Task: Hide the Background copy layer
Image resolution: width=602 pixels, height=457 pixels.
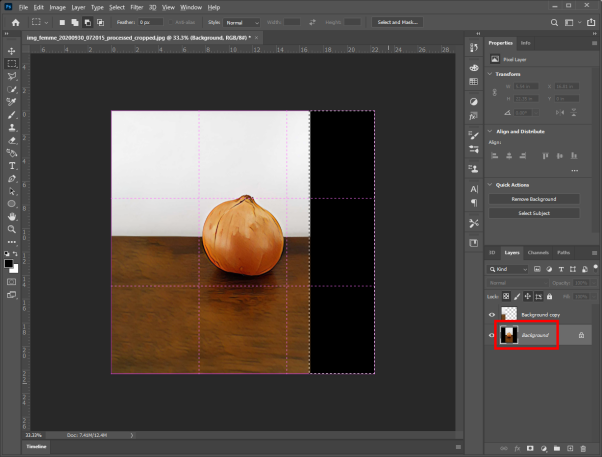Action: [x=492, y=315]
